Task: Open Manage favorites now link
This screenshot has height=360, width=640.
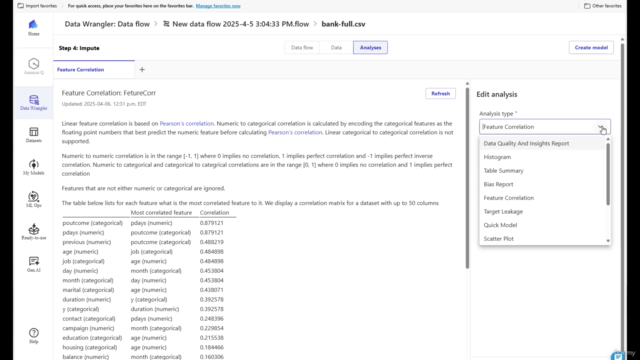Action: [x=218, y=6]
